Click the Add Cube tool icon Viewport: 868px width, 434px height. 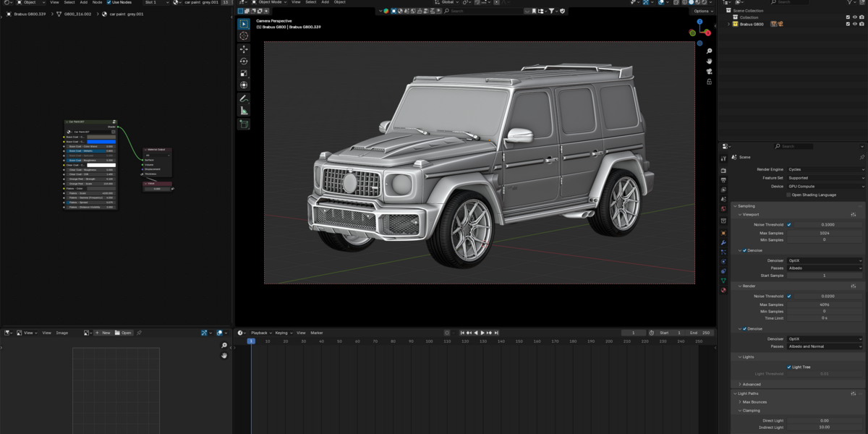pos(244,124)
